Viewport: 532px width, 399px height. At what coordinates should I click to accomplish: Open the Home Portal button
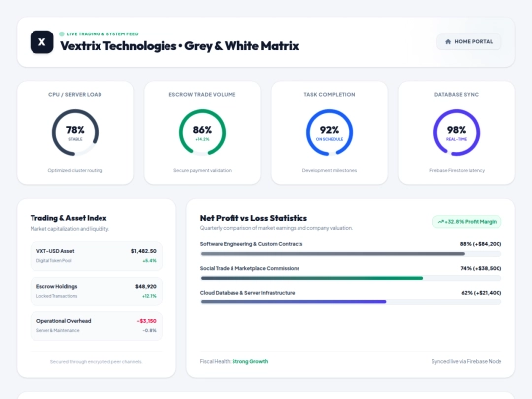pos(469,41)
